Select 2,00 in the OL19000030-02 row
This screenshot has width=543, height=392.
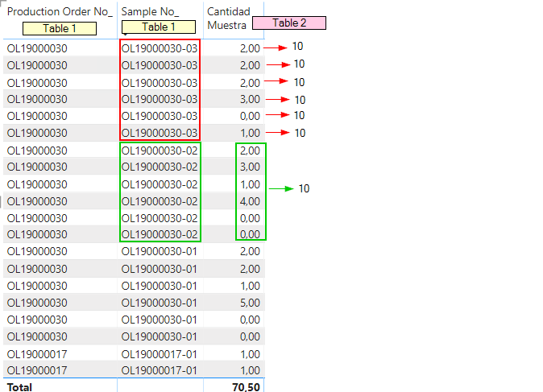(x=250, y=151)
